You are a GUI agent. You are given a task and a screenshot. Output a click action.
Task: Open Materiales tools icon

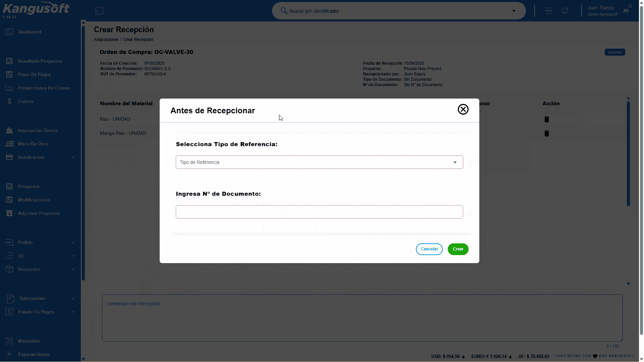pyautogui.click(x=9, y=341)
